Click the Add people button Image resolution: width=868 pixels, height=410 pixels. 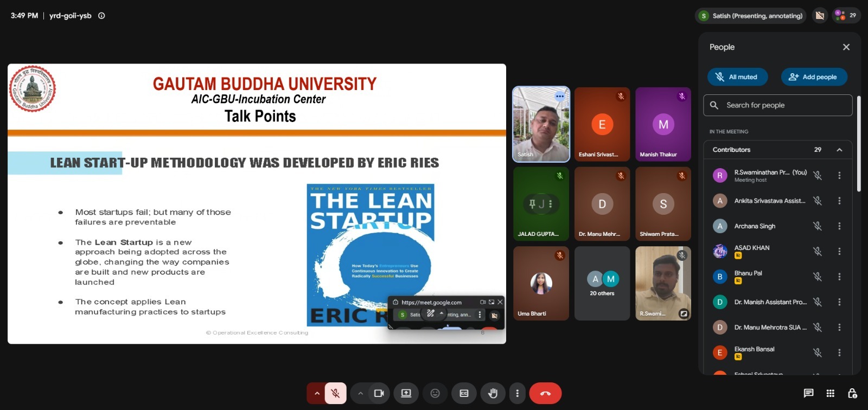point(814,77)
